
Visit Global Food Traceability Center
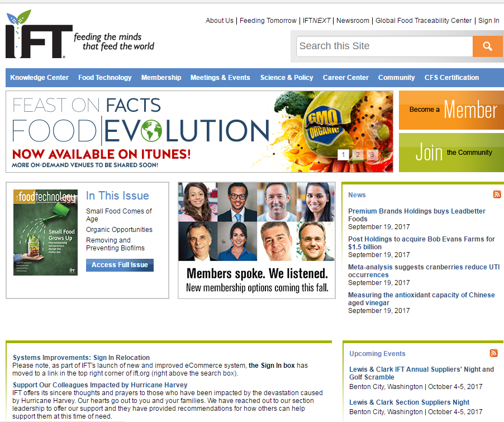(x=424, y=21)
